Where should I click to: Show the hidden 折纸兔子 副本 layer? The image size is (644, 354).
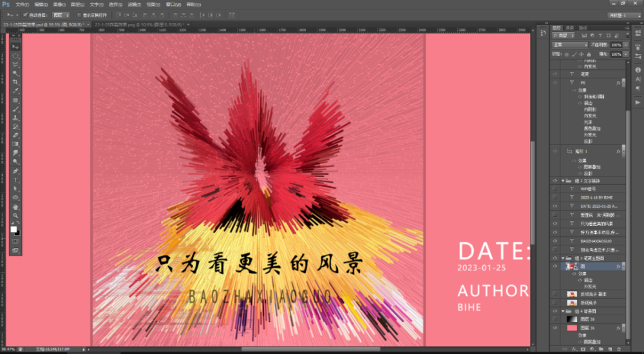coord(555,294)
